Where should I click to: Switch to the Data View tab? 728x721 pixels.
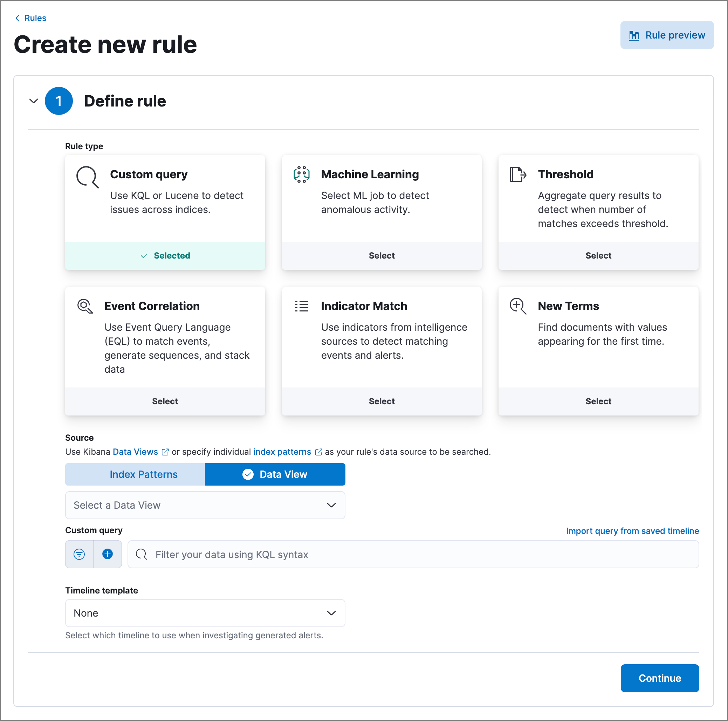(275, 474)
